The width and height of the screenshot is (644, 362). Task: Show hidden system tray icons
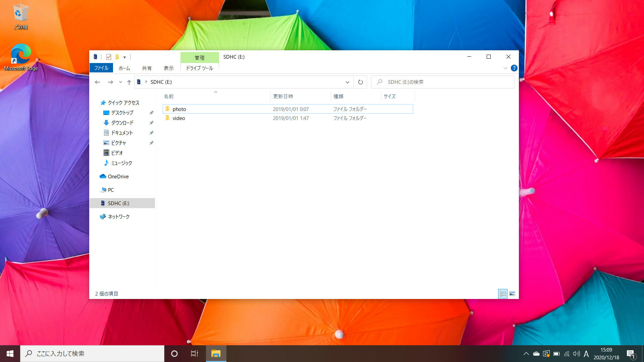[x=526, y=354]
